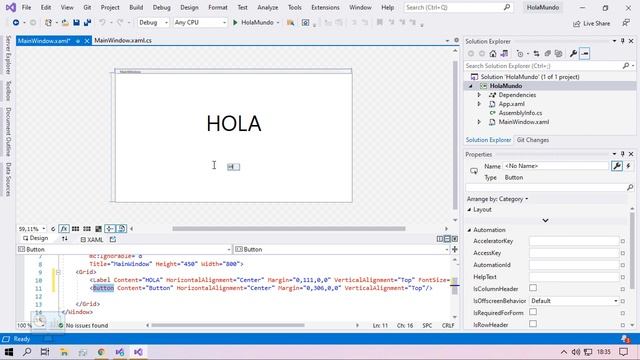Click the Document Outline side tab
The height and width of the screenshot is (360, 640).
[8, 132]
